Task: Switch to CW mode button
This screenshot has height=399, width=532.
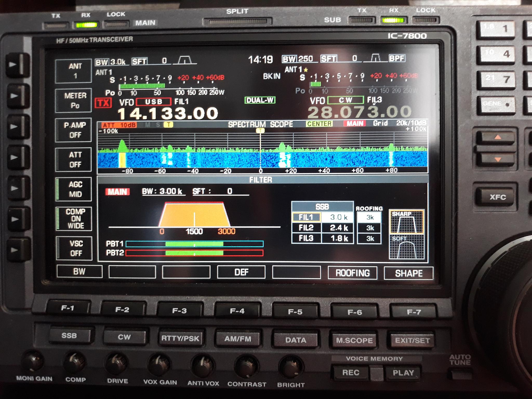Action: [124, 337]
